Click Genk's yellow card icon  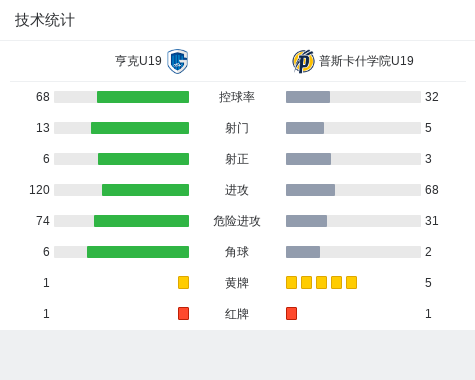point(183,282)
